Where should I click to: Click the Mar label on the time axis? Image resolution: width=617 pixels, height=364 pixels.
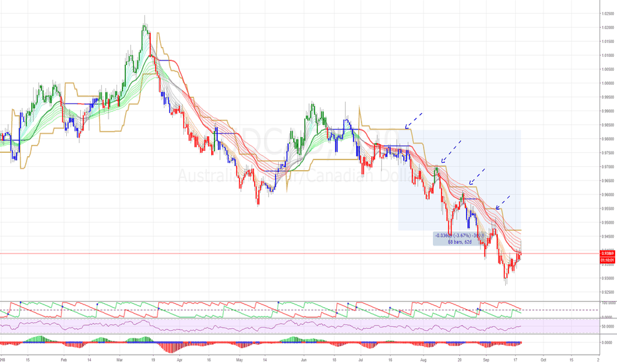[120, 359]
